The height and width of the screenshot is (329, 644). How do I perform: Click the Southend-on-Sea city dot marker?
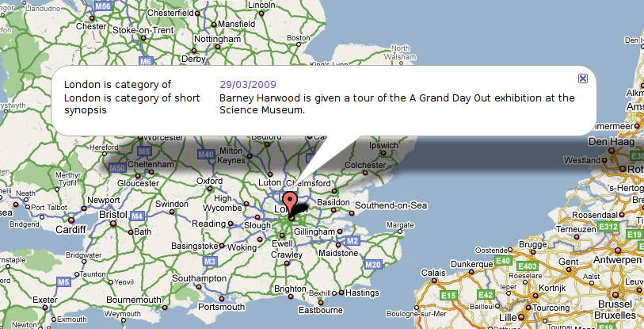click(352, 213)
